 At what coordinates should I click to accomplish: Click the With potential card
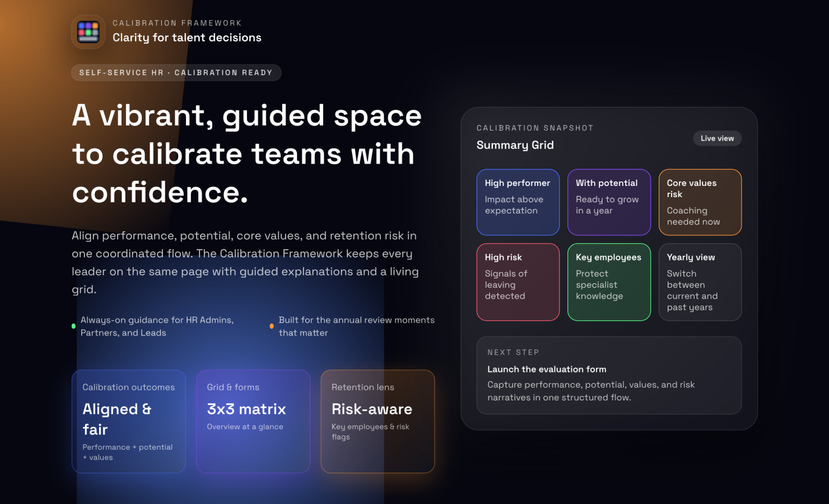(609, 202)
